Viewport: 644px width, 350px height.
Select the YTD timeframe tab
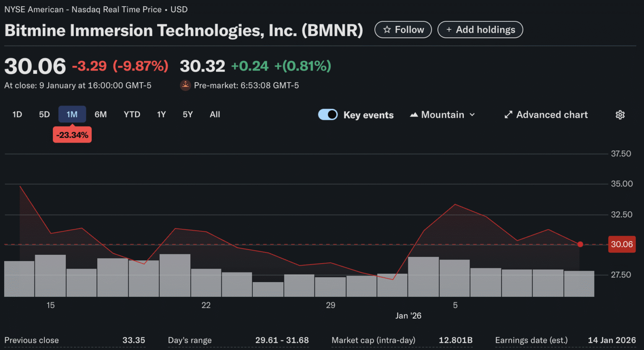click(x=132, y=114)
